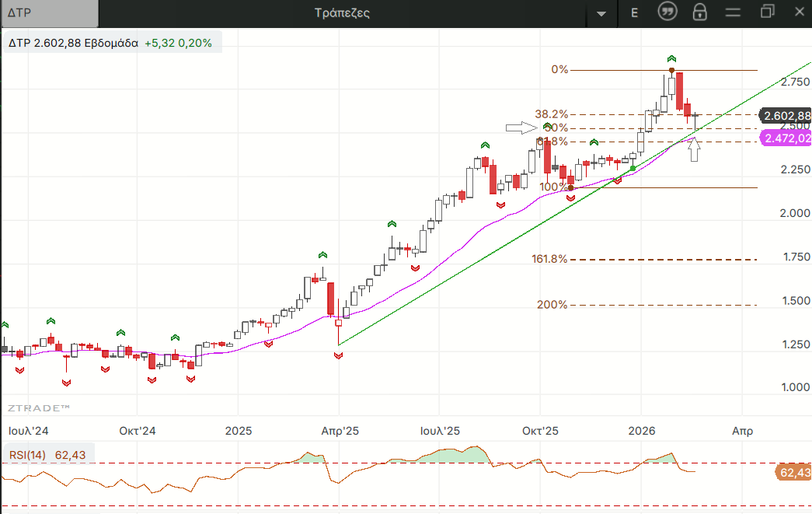The height and width of the screenshot is (514, 812).
Task: Click the restore window icon
Action: [768, 12]
